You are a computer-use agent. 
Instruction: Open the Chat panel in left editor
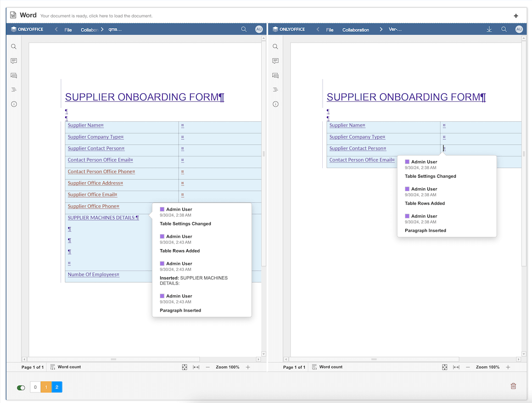click(14, 75)
